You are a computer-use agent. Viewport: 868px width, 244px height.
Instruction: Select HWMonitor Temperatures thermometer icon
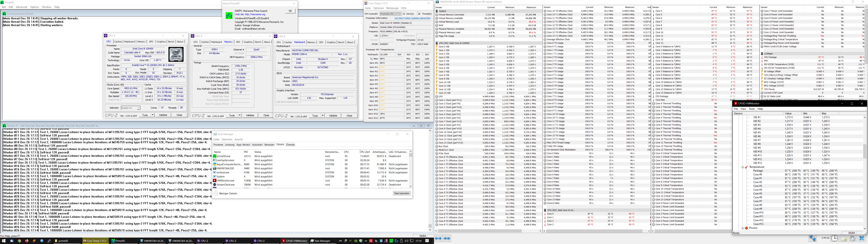tap(747, 167)
